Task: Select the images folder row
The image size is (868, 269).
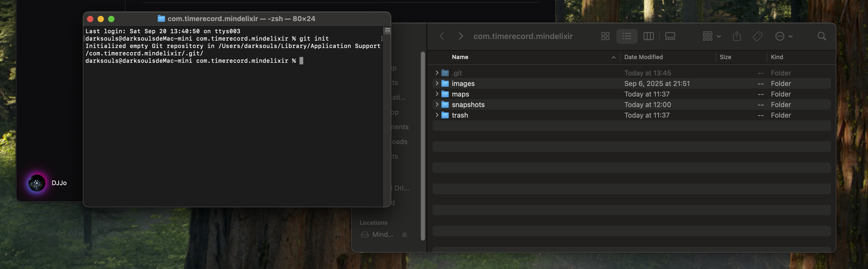Action: pos(631,83)
